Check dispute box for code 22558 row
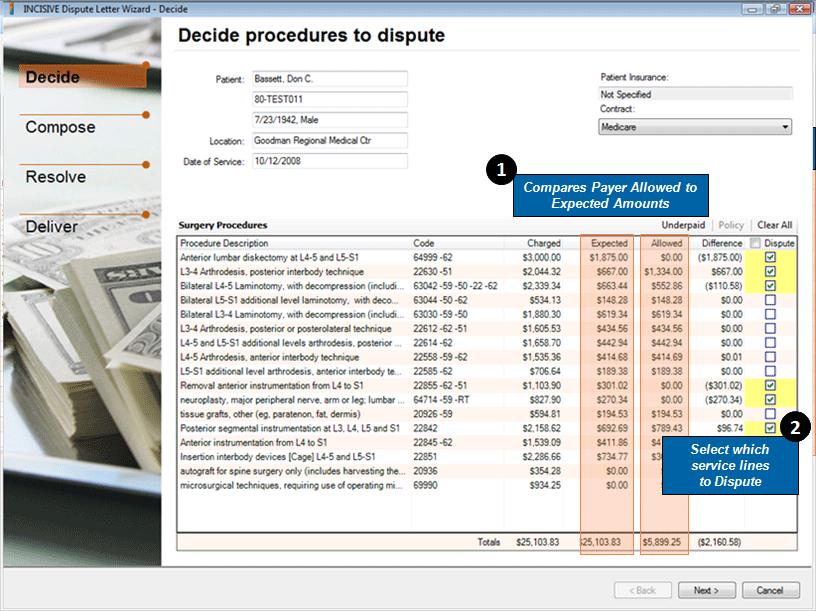Image resolution: width=816 pixels, height=611 pixels. [770, 357]
